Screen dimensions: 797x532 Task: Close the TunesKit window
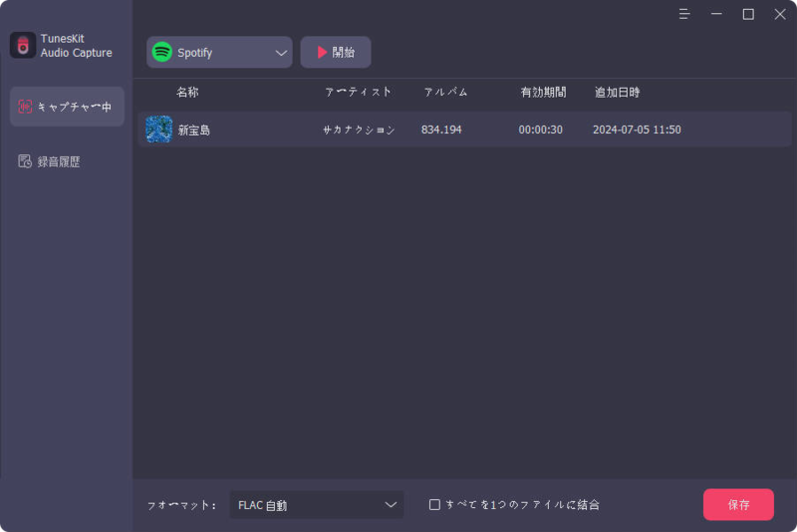point(780,14)
